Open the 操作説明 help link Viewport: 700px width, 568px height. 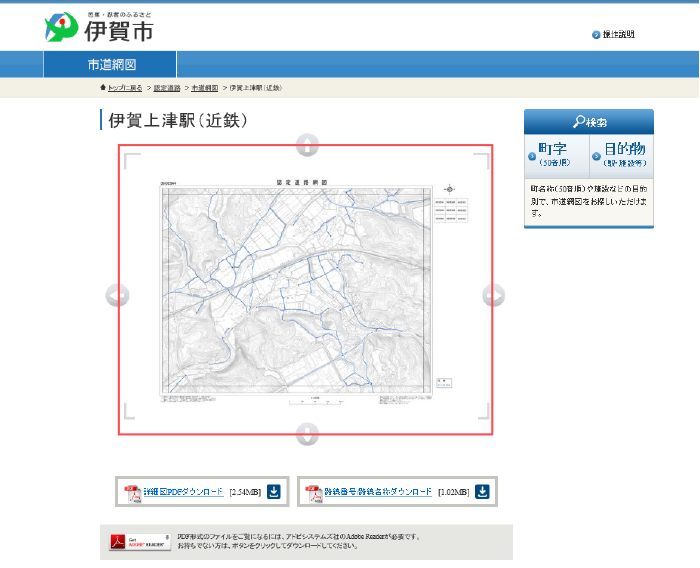pos(618,34)
